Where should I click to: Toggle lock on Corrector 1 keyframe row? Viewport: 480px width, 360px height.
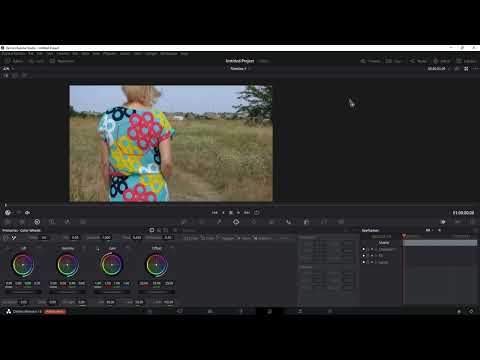(x=368, y=249)
